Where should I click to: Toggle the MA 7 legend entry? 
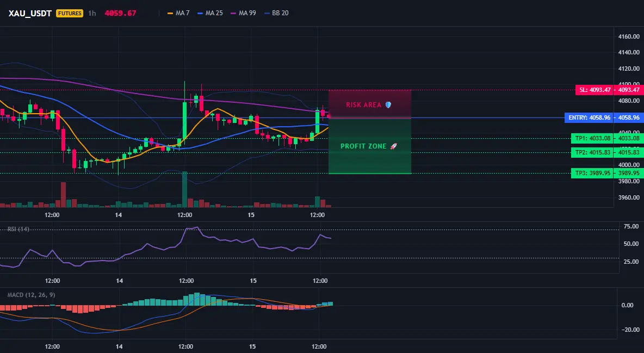(178, 13)
